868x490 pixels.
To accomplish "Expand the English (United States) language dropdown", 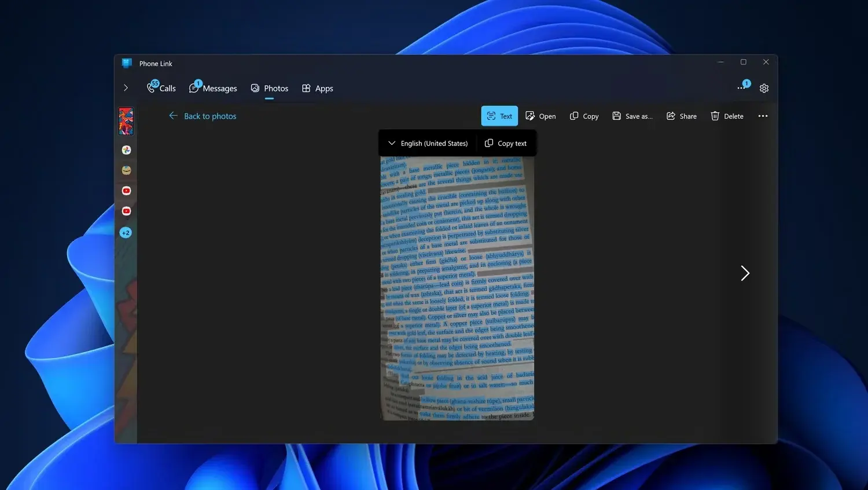I will point(428,143).
